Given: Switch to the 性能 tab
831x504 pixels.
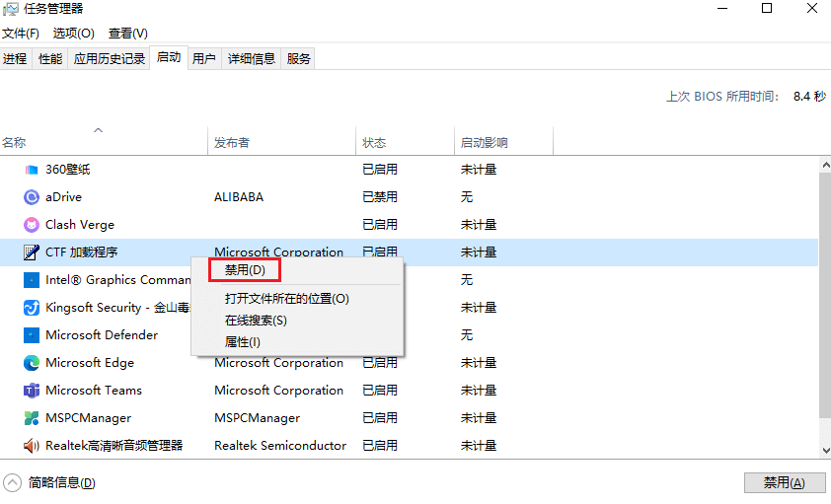Looking at the screenshot, I should point(50,59).
